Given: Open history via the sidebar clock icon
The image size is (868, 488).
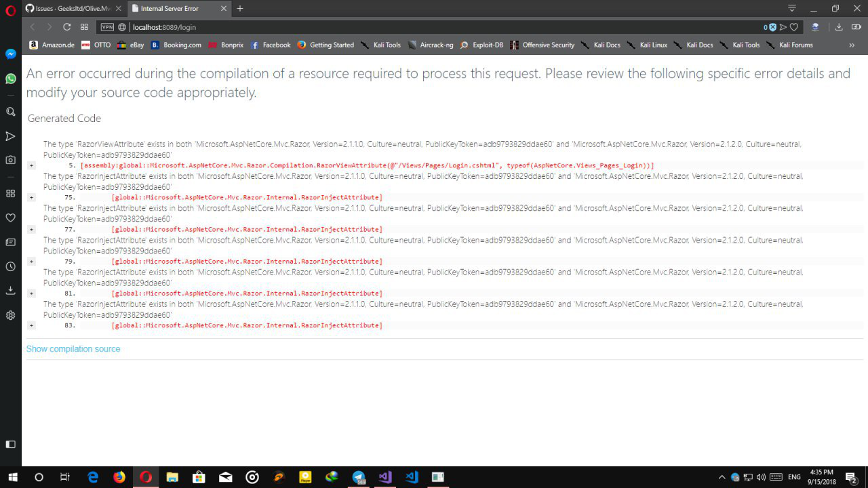Looking at the screenshot, I should pos(11,266).
